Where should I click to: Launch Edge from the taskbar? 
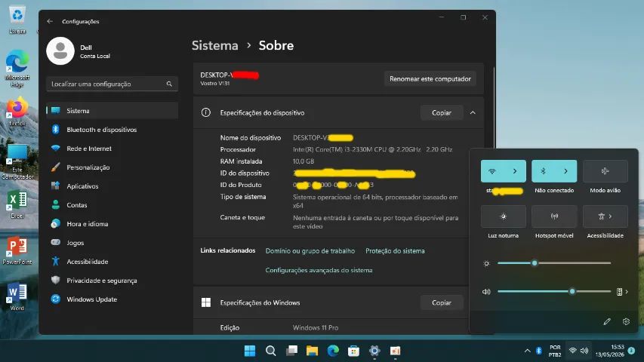333,351
